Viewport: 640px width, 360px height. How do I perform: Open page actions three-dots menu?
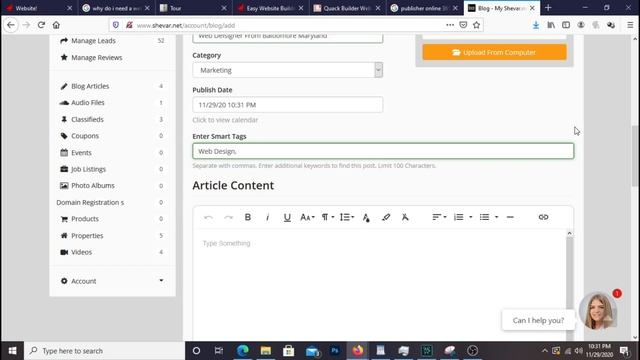coord(450,25)
